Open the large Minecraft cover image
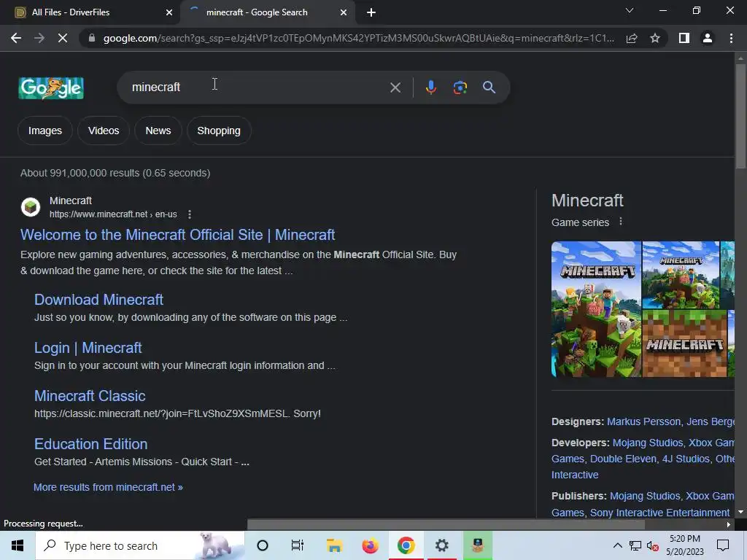Image resolution: width=747 pixels, height=560 pixels. (596, 309)
